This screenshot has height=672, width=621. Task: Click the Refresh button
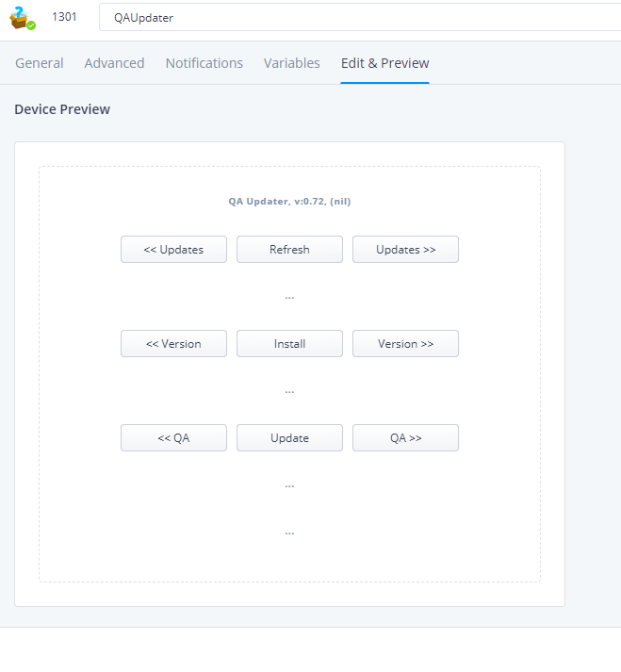pyautogui.click(x=289, y=250)
